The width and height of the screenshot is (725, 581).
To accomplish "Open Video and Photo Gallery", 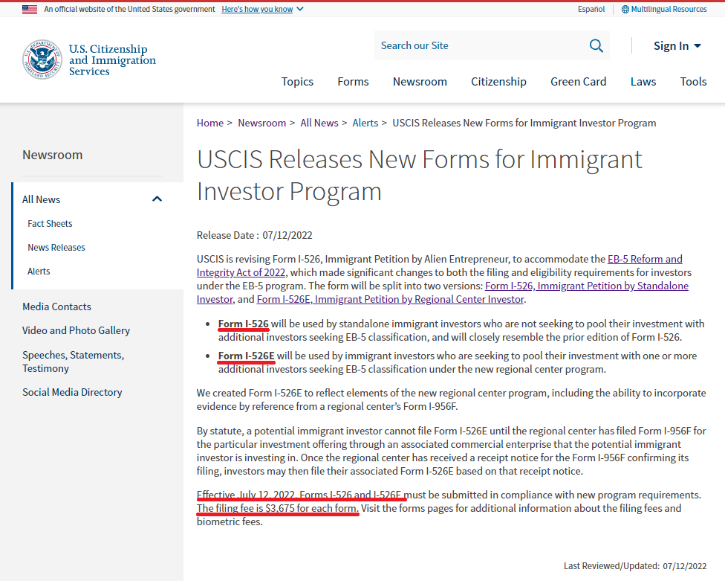I will (76, 330).
